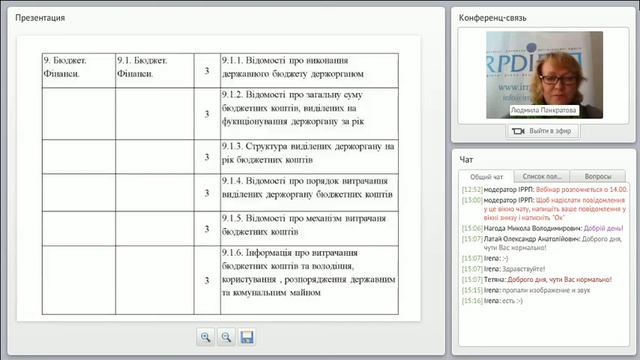The image size is (640, 360).
Task: Click the row 9.1.5 text about механізм витрачання
Action: tap(304, 225)
